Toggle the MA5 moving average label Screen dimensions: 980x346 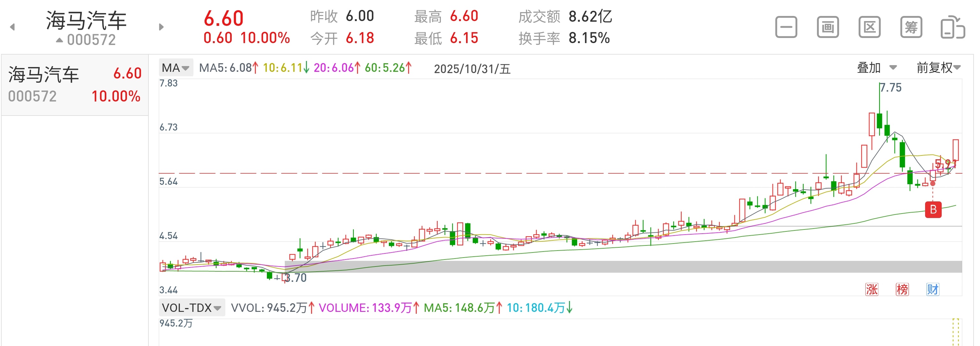pos(227,68)
